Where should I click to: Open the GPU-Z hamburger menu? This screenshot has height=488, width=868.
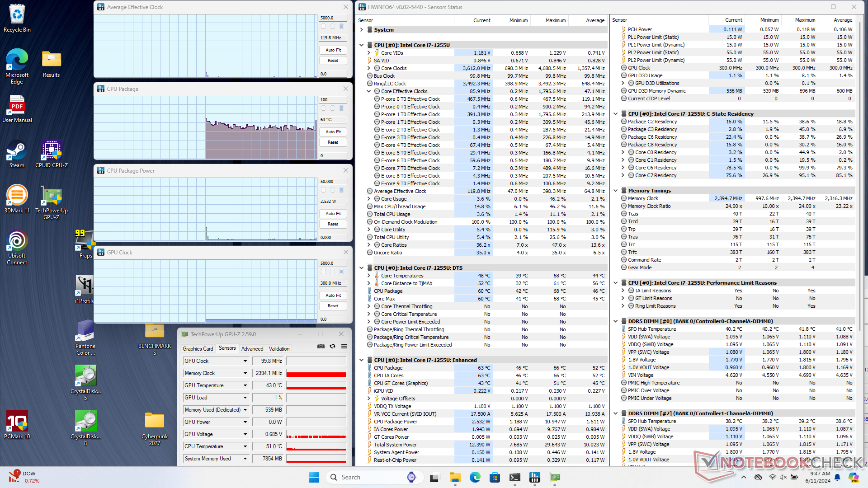coord(344,346)
